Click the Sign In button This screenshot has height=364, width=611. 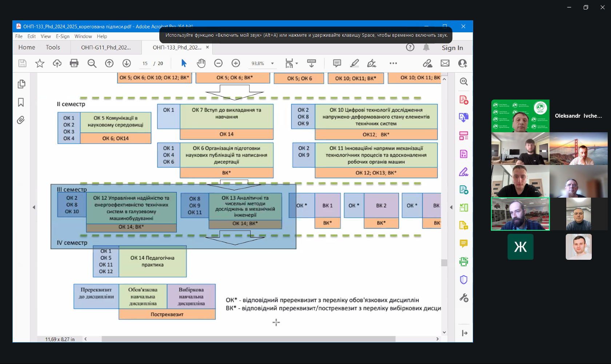coord(452,48)
